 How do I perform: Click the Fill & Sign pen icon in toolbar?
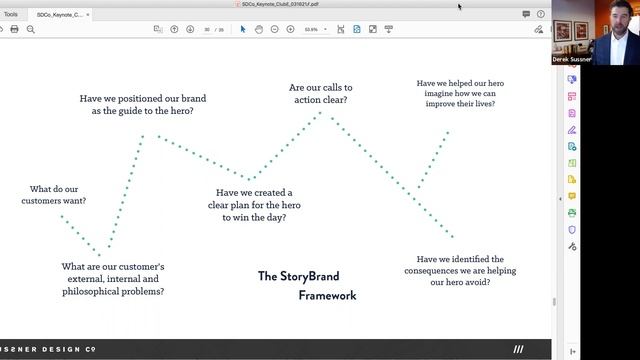(539, 29)
